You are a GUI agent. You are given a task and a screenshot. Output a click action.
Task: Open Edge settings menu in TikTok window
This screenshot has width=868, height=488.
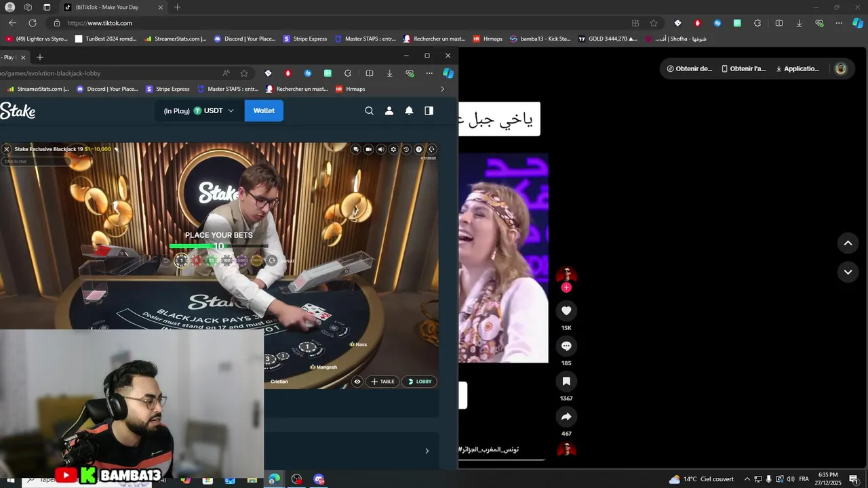coord(839,23)
